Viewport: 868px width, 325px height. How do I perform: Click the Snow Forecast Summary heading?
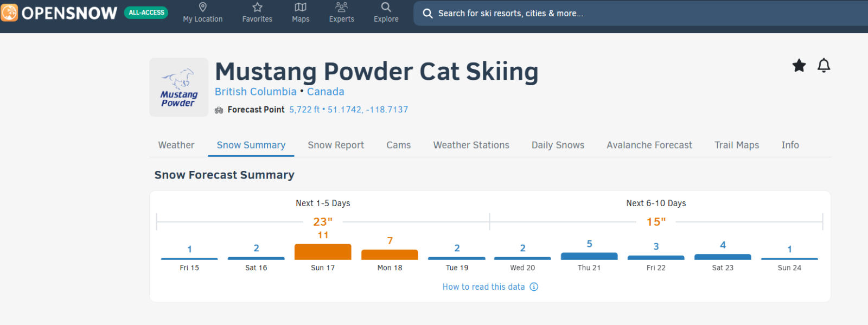click(x=224, y=175)
